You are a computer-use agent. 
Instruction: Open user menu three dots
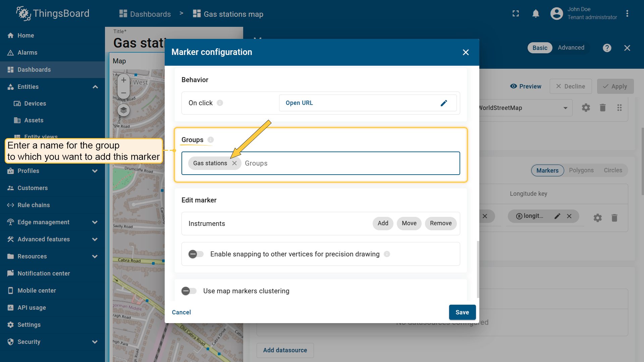pos(627,14)
